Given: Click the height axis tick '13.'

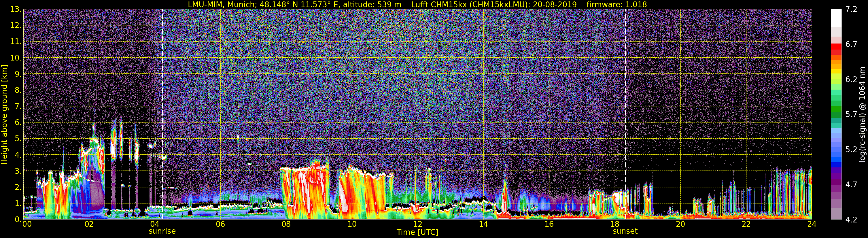Looking at the screenshot, I should click(16, 9).
